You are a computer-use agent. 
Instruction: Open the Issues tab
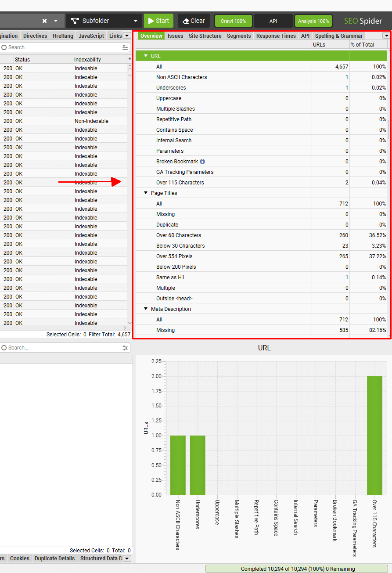click(x=176, y=36)
